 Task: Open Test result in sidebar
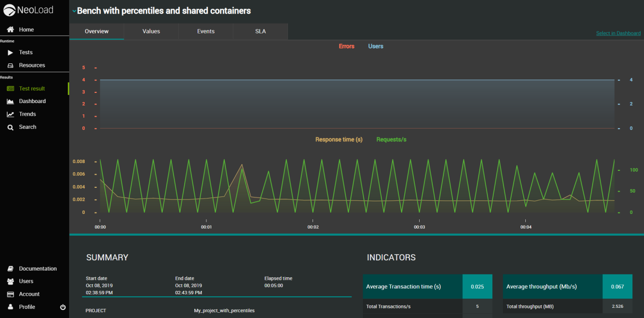click(x=31, y=89)
